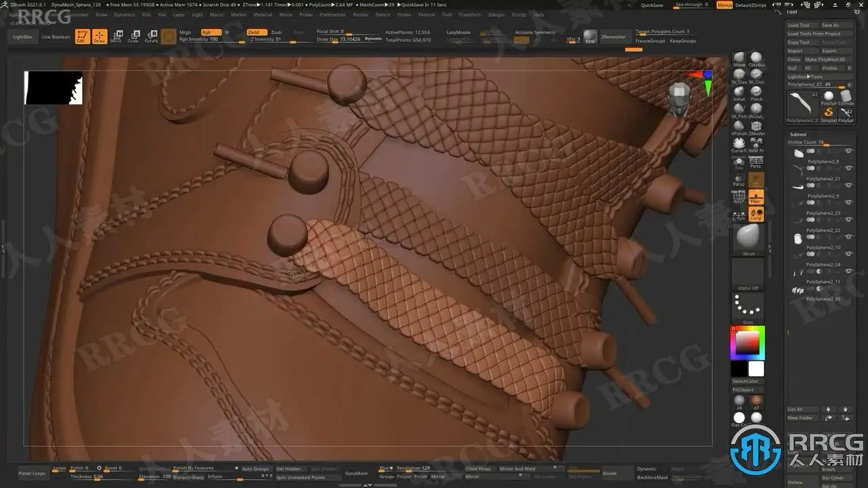Click the camera view head gizmo
The width and height of the screenshot is (868, 488).
[x=679, y=100]
